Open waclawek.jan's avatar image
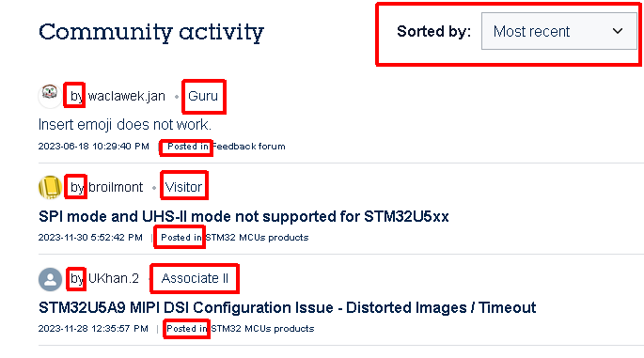644x358 pixels. coord(50,96)
